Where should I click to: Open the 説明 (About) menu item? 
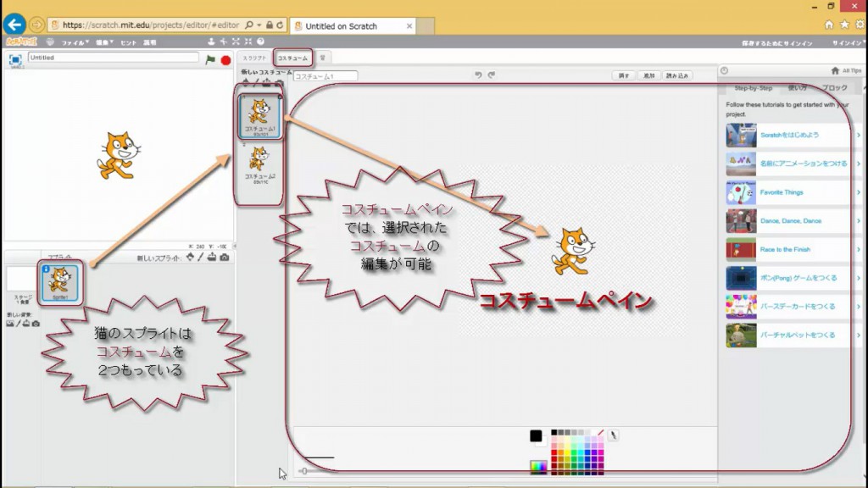[150, 42]
